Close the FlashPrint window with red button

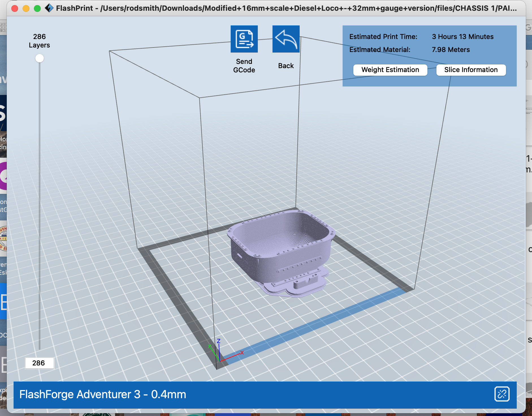pos(15,8)
